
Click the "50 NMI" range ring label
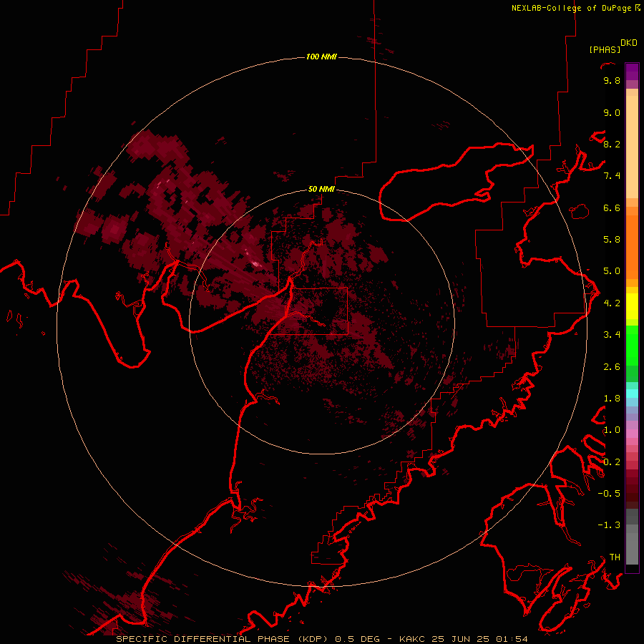point(321,190)
